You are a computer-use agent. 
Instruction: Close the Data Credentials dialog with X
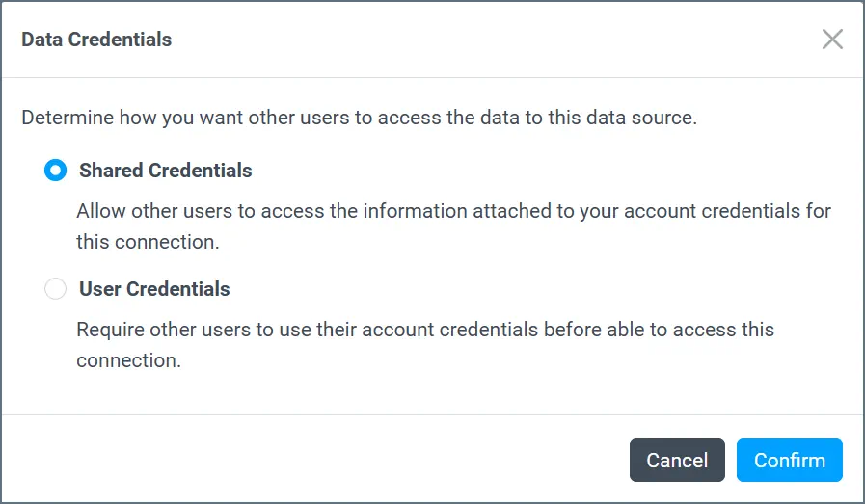point(832,40)
